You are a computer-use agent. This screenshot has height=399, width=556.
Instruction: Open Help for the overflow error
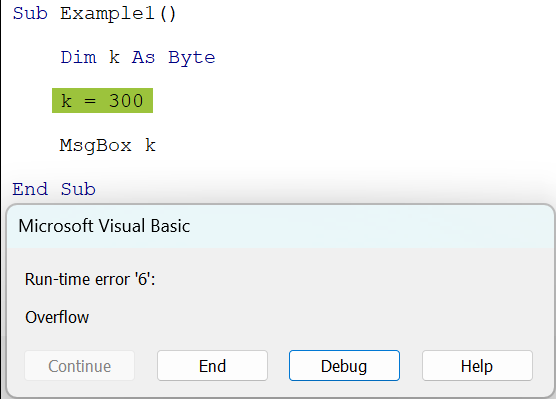coord(477,366)
